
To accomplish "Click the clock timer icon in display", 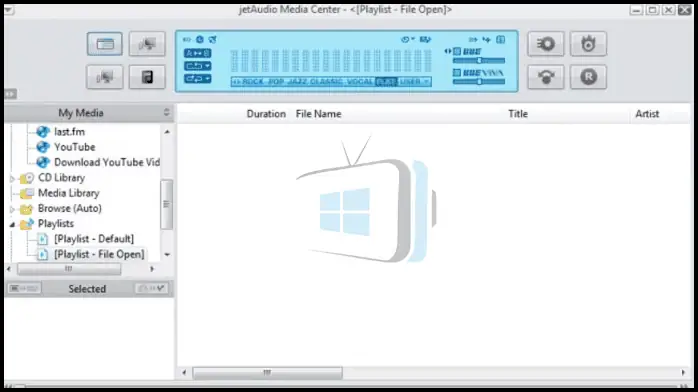I will 200,40.
